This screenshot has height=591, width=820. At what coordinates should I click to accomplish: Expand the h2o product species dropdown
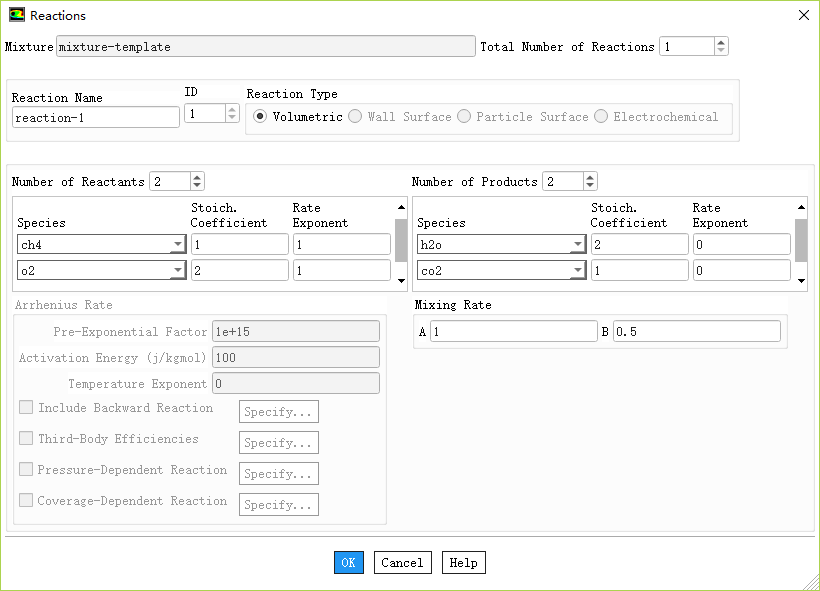[577, 245]
